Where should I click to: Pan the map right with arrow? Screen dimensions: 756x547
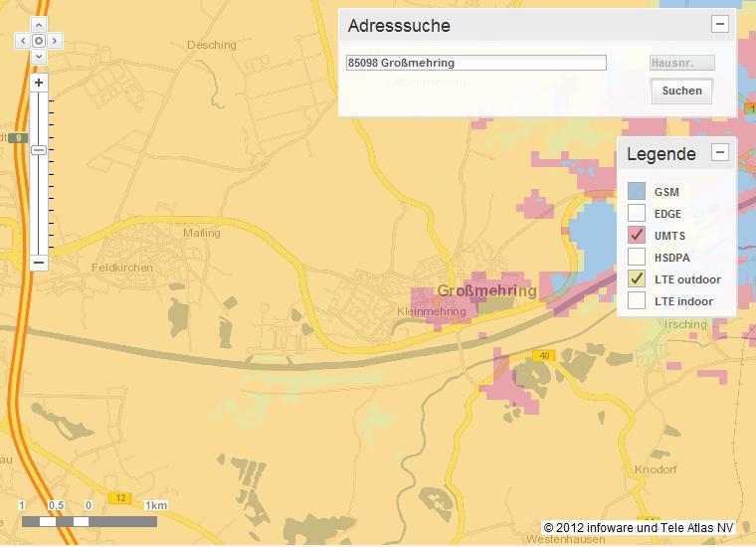pos(56,41)
